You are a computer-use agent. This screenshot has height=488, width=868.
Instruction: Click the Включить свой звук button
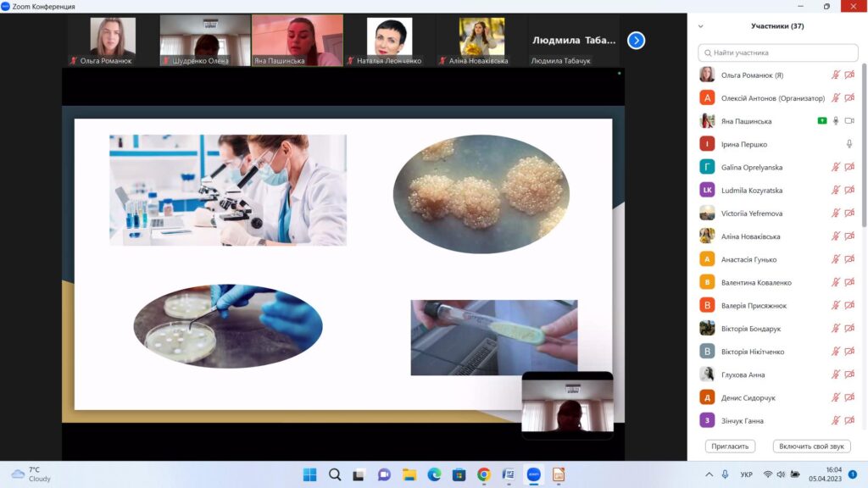tap(811, 446)
